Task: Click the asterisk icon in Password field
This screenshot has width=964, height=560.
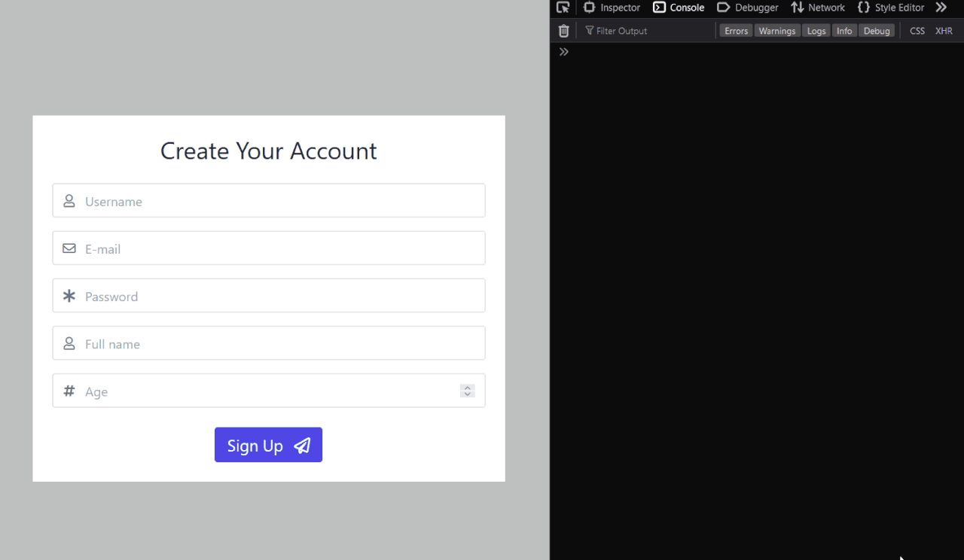Action: click(69, 296)
